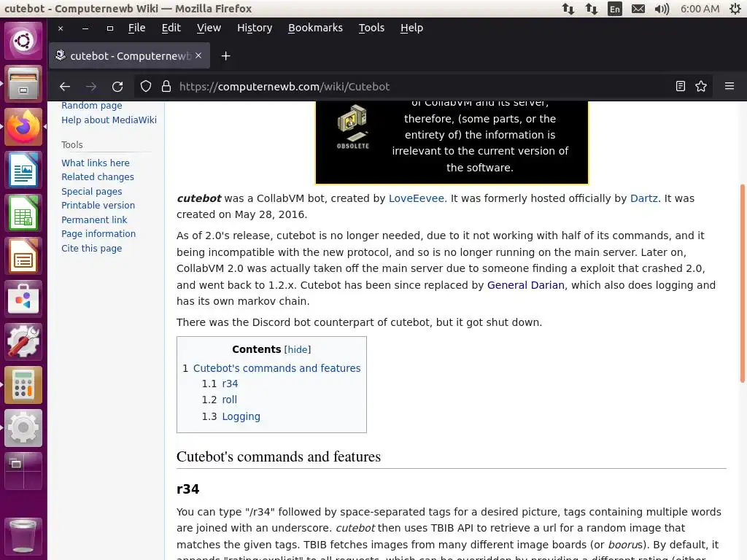The height and width of the screenshot is (560, 747).
Task: Open volume control indicator
Action: pyautogui.click(x=662, y=9)
